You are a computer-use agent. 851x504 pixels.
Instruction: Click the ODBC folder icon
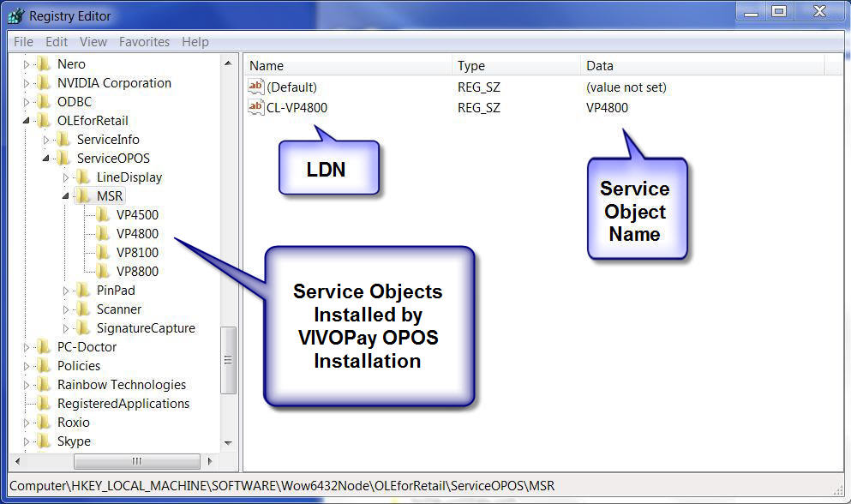point(44,101)
